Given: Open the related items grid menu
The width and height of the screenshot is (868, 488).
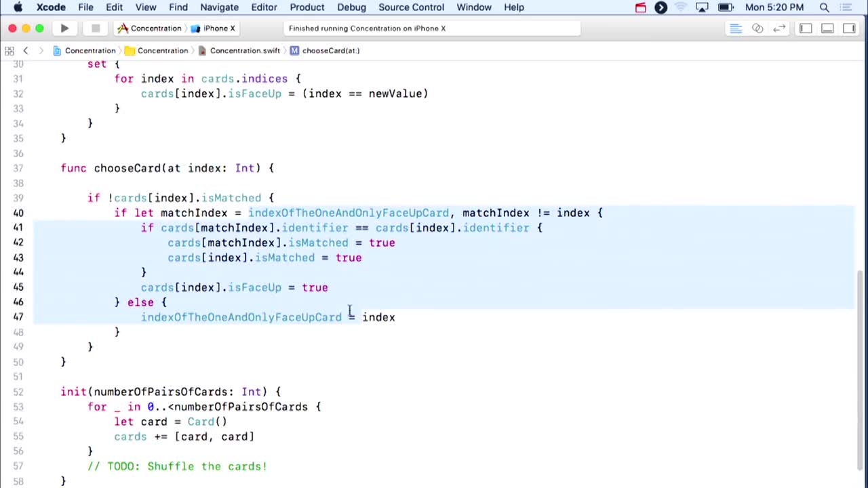Looking at the screenshot, I should tap(9, 51).
